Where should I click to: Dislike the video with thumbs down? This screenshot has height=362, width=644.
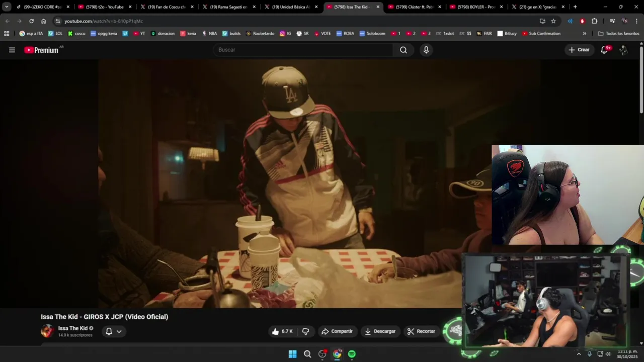(x=305, y=331)
